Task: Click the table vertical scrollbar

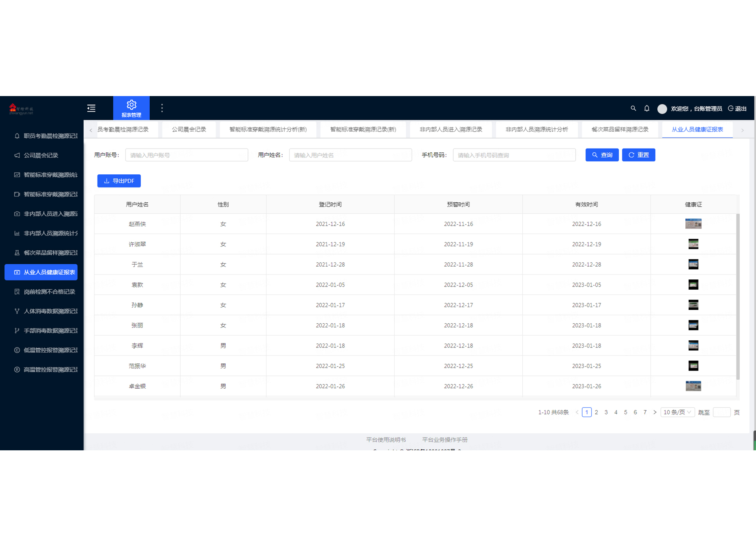Action: pyautogui.click(x=738, y=297)
